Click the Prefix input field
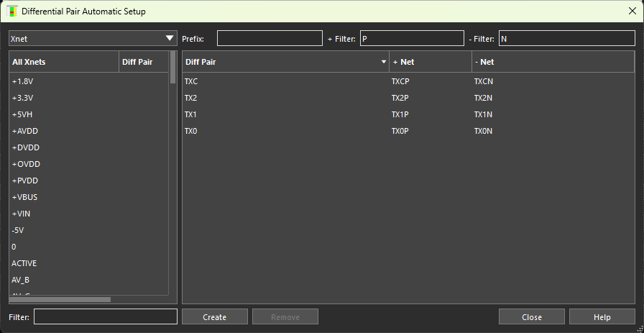Viewport: 644px width, 333px height. (x=270, y=39)
